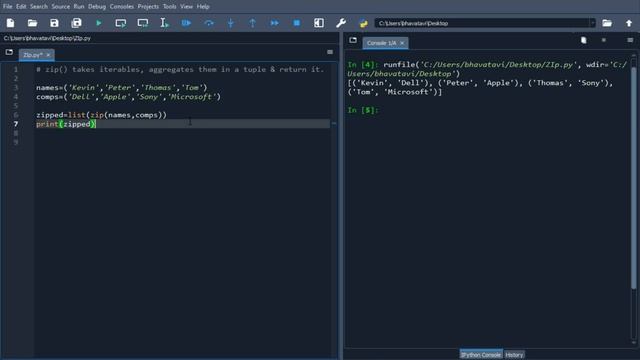Click the console page icon
This screenshot has width=640, height=360.
(x=584, y=40)
